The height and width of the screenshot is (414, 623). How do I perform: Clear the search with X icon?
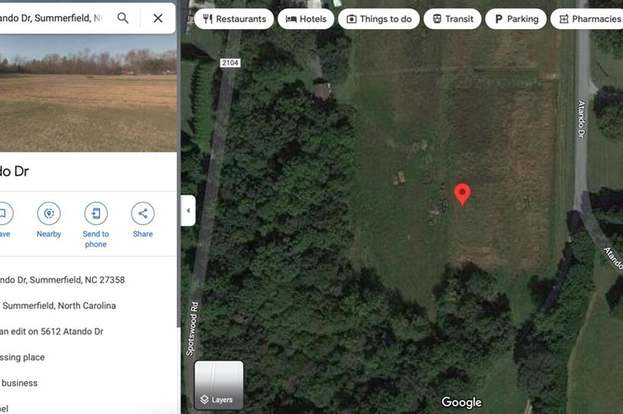[158, 18]
